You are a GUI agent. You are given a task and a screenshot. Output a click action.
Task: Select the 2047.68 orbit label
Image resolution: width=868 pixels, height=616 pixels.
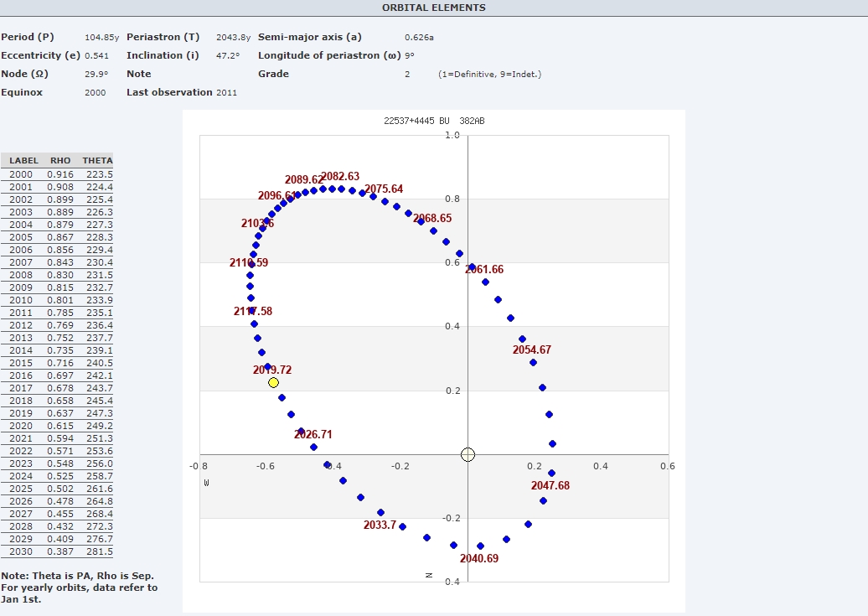(x=550, y=485)
